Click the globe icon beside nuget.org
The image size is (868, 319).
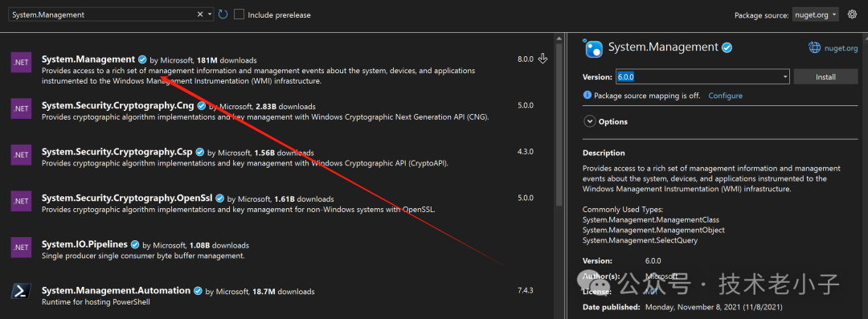815,48
